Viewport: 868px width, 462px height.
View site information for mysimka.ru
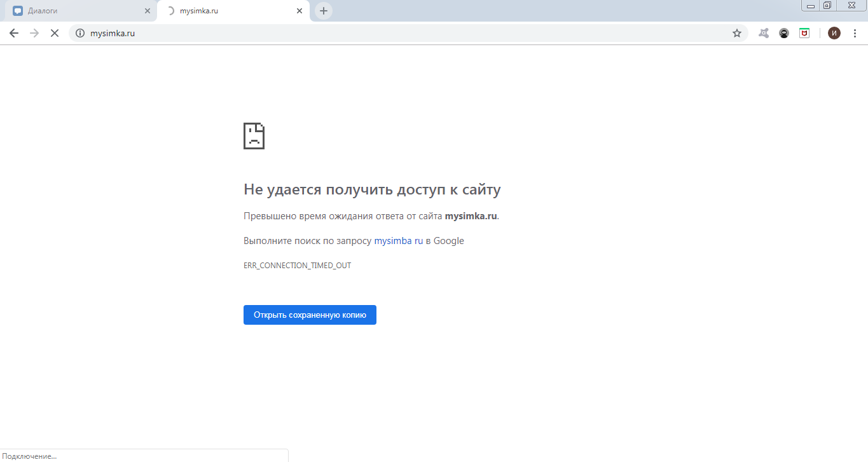click(x=80, y=33)
